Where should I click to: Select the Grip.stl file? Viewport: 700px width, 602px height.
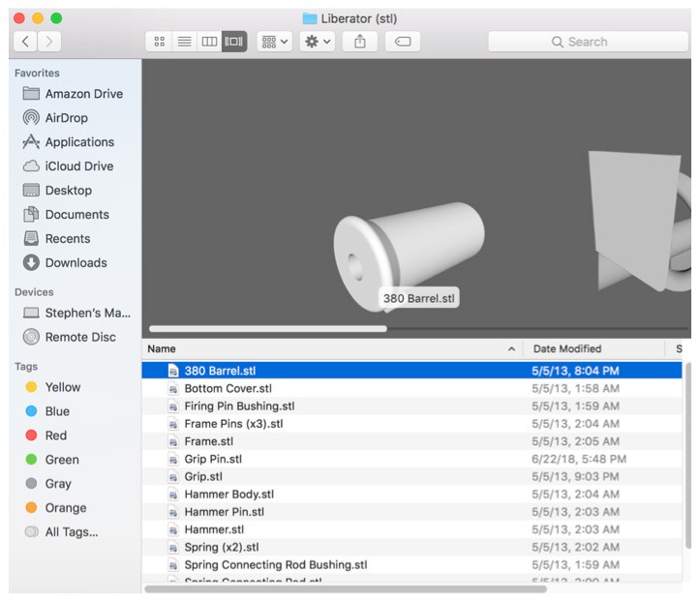pos(411,476)
